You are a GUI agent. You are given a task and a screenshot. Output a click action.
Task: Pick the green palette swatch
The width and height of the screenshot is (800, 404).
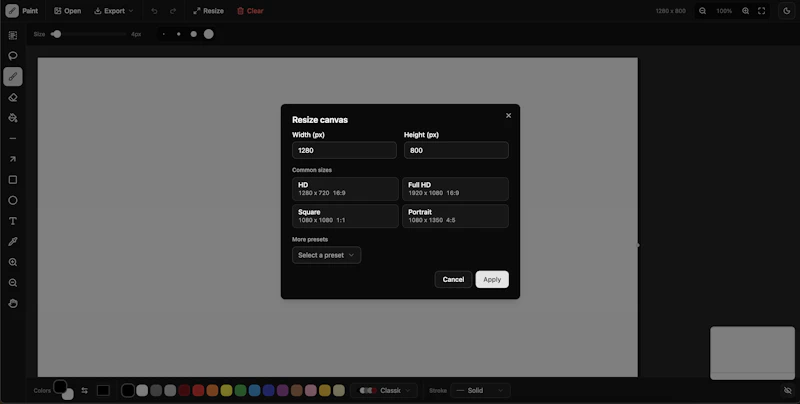tap(240, 390)
